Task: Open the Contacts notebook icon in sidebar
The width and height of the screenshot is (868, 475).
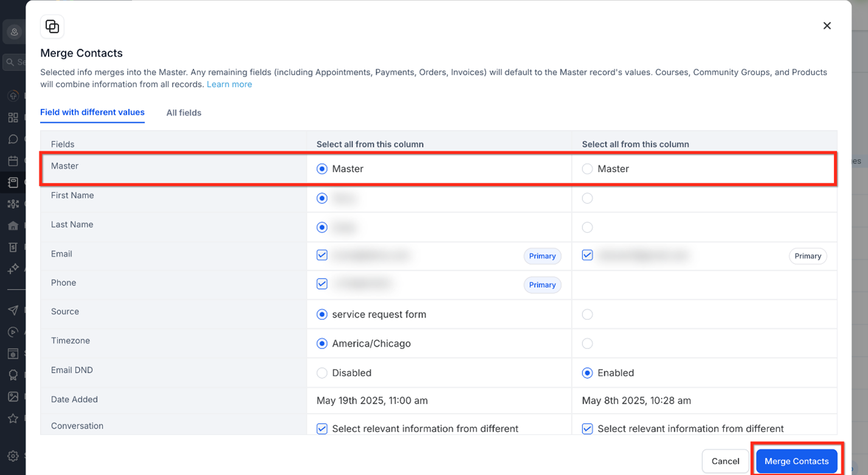Action: [13, 182]
